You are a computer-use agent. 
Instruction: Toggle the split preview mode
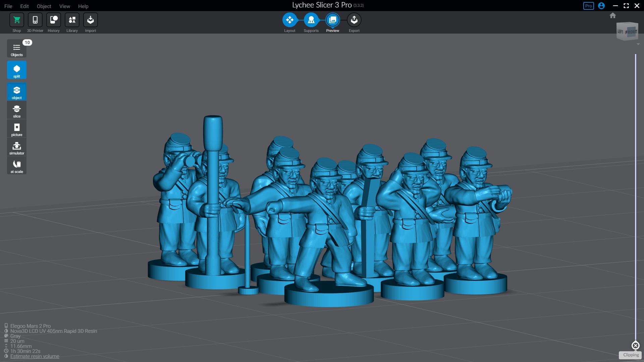17,70
